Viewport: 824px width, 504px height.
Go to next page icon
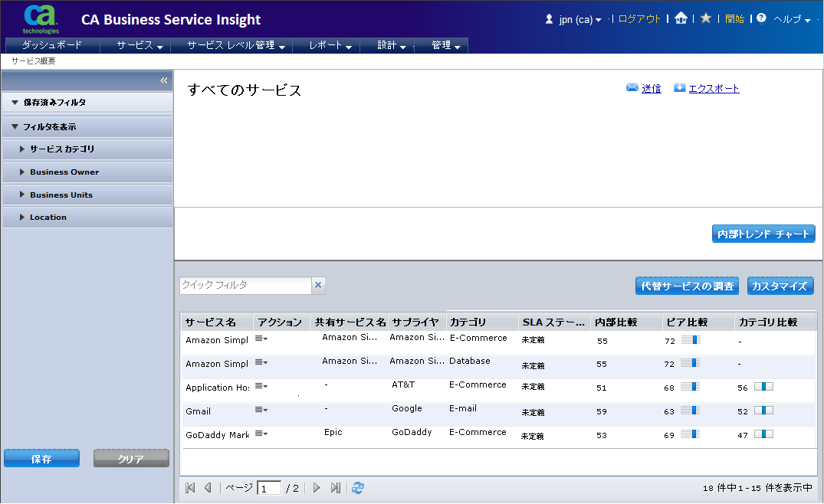point(317,488)
